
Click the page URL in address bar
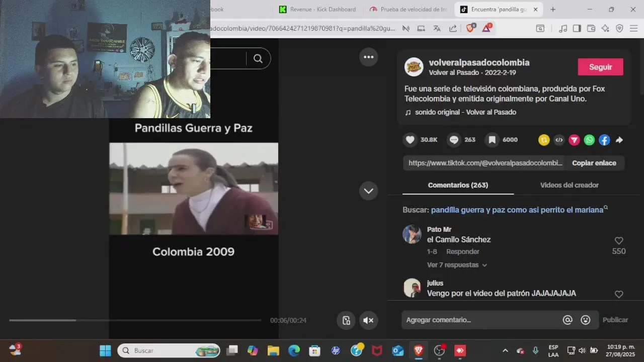tap(303, 29)
